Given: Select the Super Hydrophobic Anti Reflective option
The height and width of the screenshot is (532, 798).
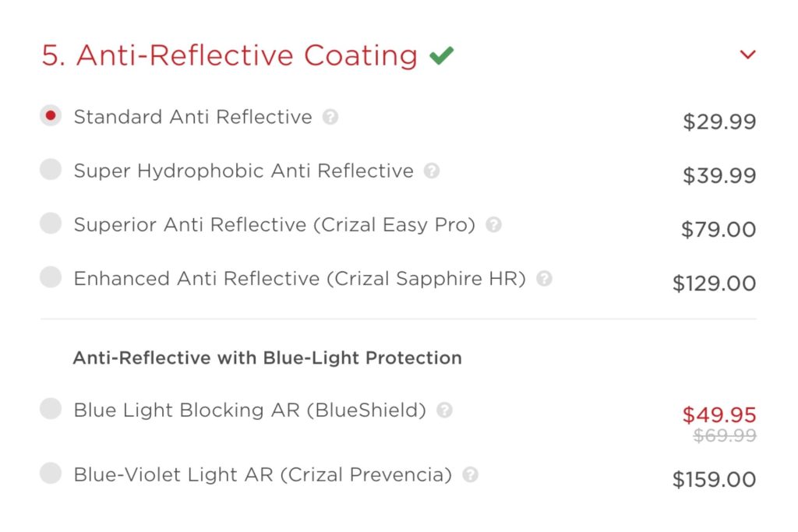Looking at the screenshot, I should pos(50,170).
